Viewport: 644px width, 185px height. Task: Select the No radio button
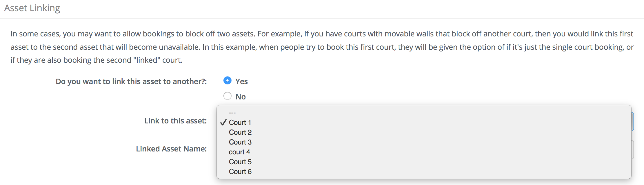pyautogui.click(x=228, y=96)
